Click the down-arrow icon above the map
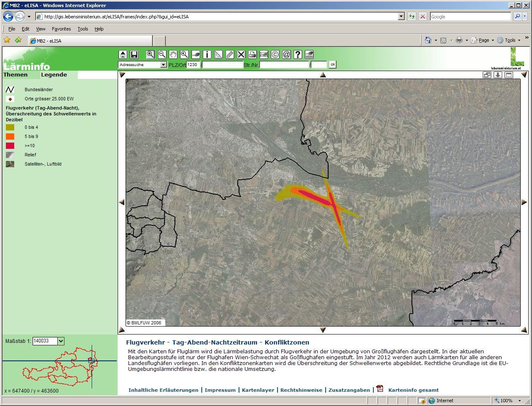The image size is (532, 406). tap(498, 75)
